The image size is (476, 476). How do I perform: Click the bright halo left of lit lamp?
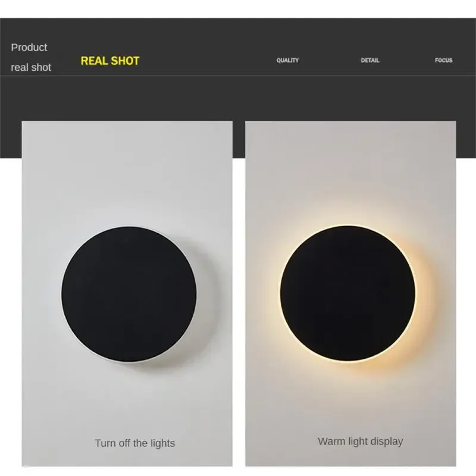(x=274, y=293)
